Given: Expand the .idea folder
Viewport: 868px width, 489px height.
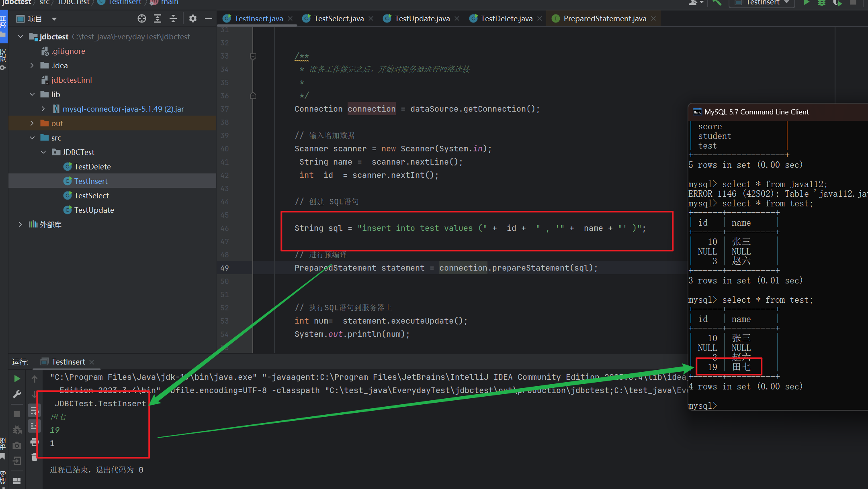Looking at the screenshot, I should point(32,65).
